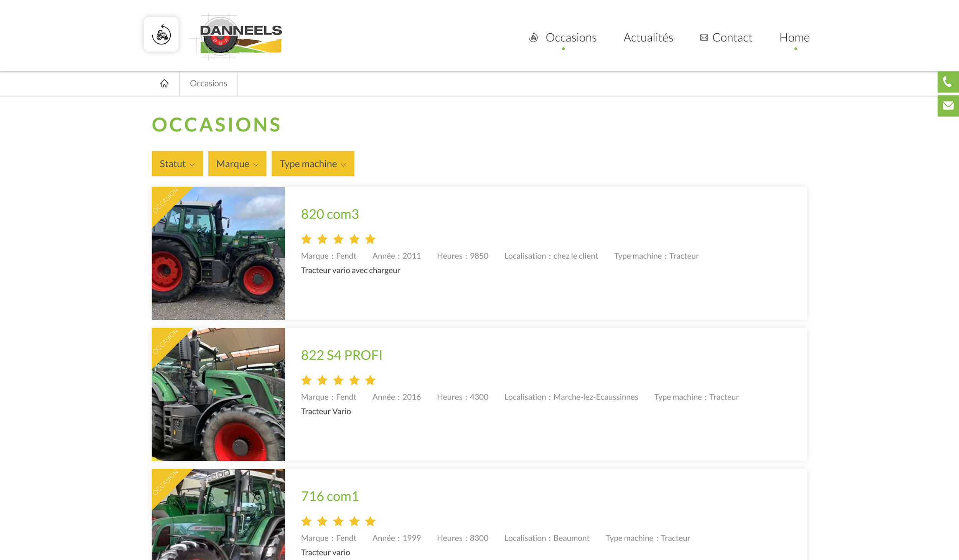Screen dimensions: 959x560
Task: Click the envelope icon next to Contact
Action: coord(704,38)
